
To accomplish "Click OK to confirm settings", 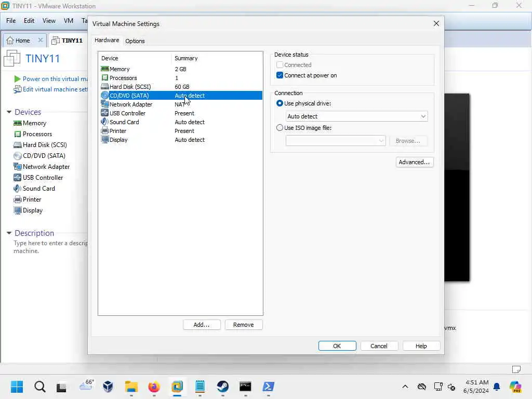I will (x=337, y=345).
